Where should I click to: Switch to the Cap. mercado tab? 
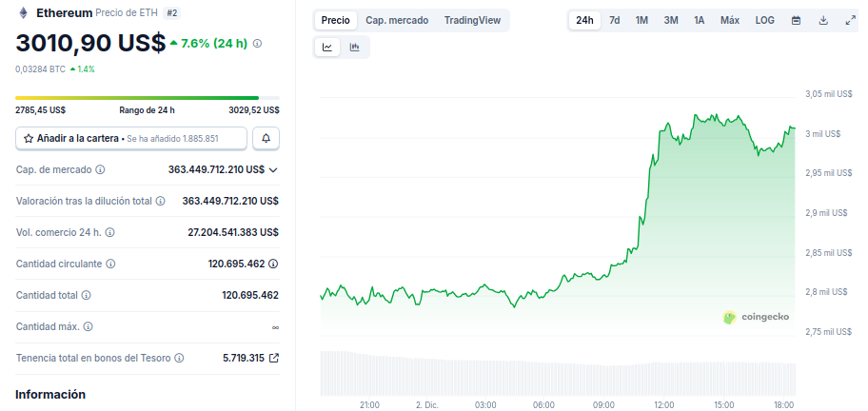point(397,20)
